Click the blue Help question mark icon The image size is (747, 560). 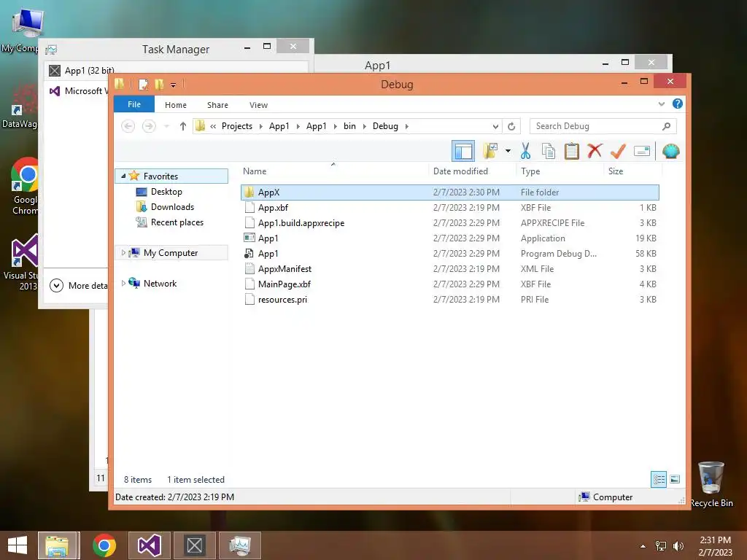tap(678, 104)
